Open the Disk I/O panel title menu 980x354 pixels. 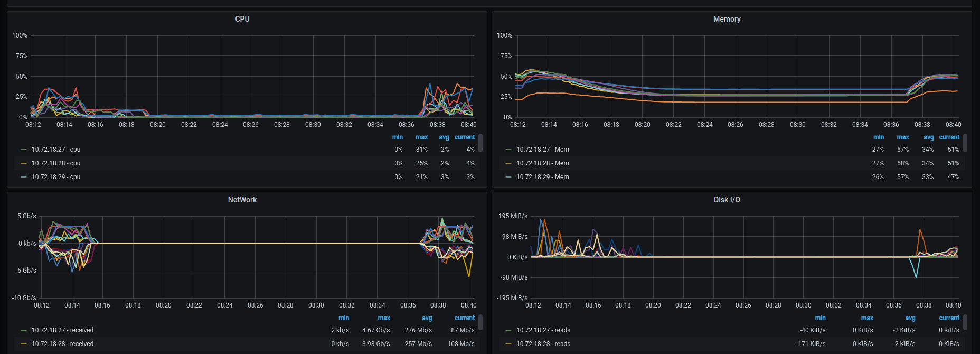(727, 200)
